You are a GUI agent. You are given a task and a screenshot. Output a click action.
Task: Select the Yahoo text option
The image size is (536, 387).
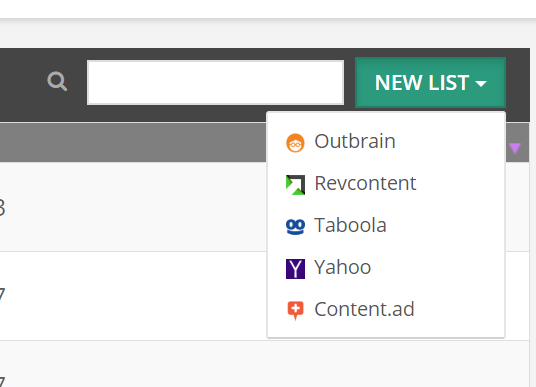(x=343, y=267)
